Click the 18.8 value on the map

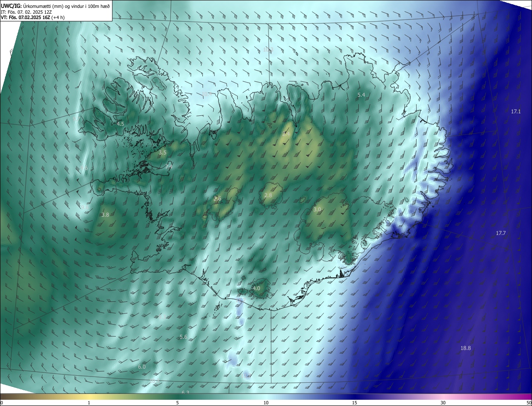coord(466,348)
